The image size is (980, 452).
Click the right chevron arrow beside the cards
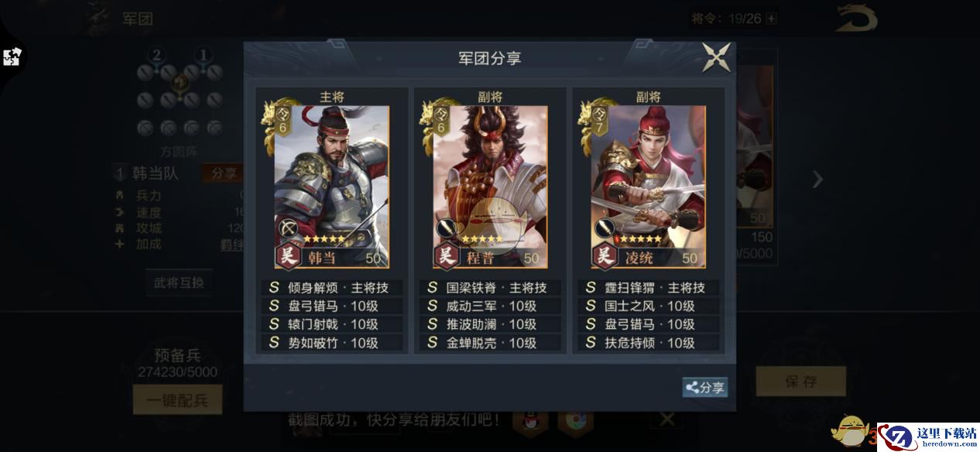tap(817, 180)
